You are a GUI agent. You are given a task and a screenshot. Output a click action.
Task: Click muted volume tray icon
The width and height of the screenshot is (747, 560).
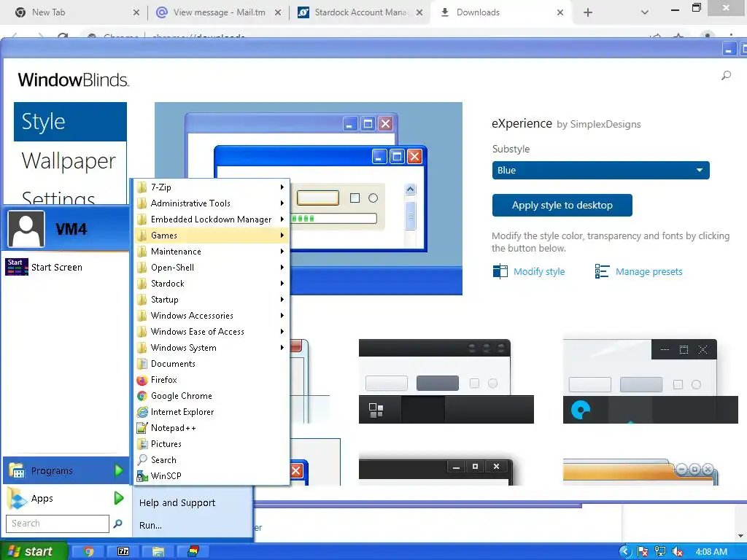[677, 552]
